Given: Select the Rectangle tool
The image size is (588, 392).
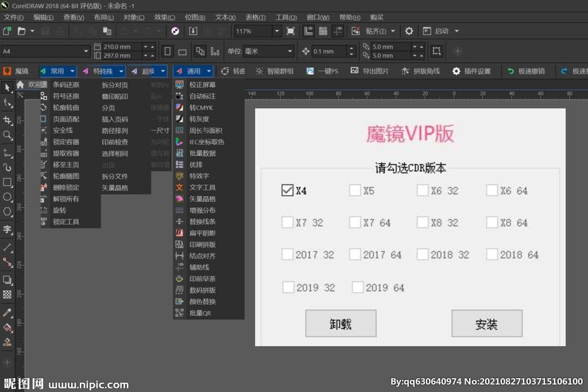Looking at the screenshot, I should point(7,182).
